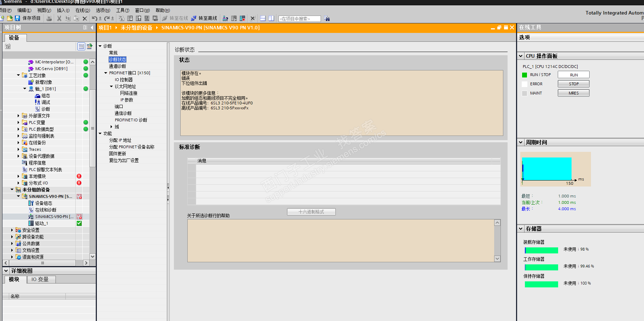The image size is (644, 321).
Task: Expand the 安全设置 node
Action: [12, 230]
